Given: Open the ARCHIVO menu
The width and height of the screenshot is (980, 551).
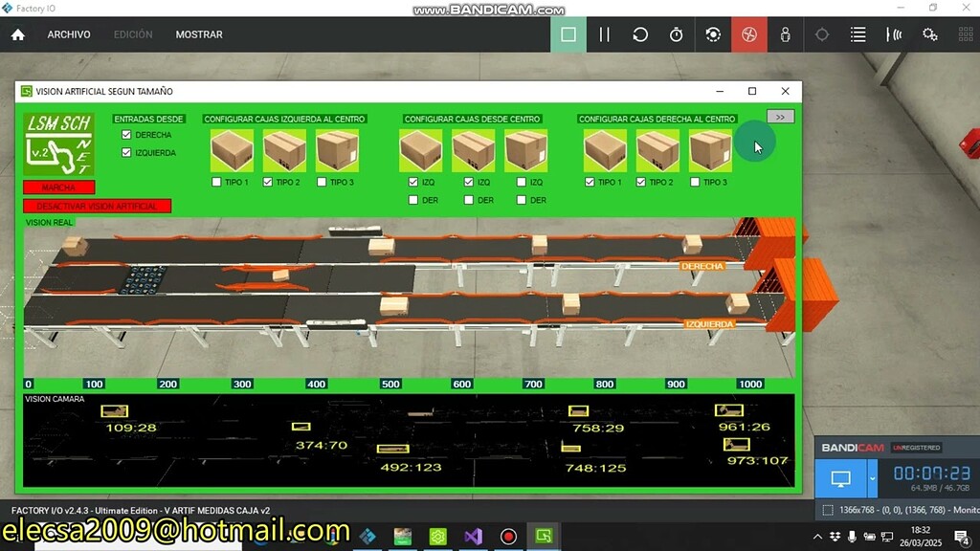Looking at the screenshot, I should point(68,34).
